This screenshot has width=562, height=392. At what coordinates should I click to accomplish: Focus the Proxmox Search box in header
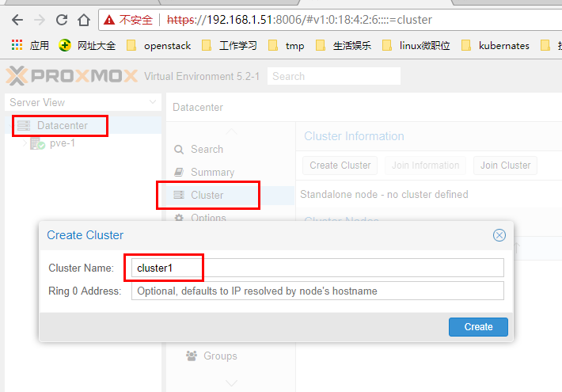334,76
